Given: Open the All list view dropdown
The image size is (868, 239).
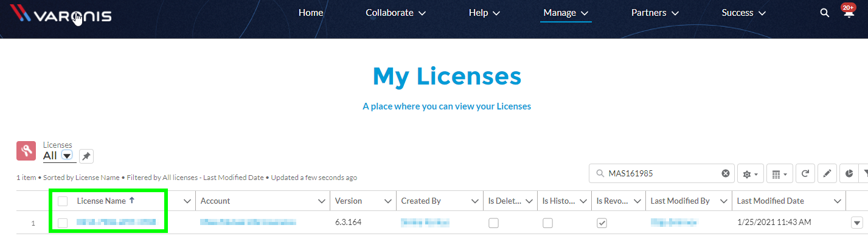Looking at the screenshot, I should pyautogui.click(x=67, y=156).
